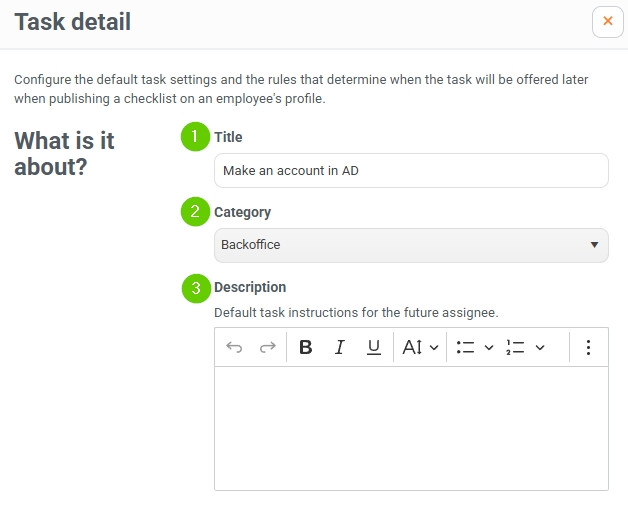
Task: Expand the bulleted list style chevron
Action: click(x=489, y=347)
